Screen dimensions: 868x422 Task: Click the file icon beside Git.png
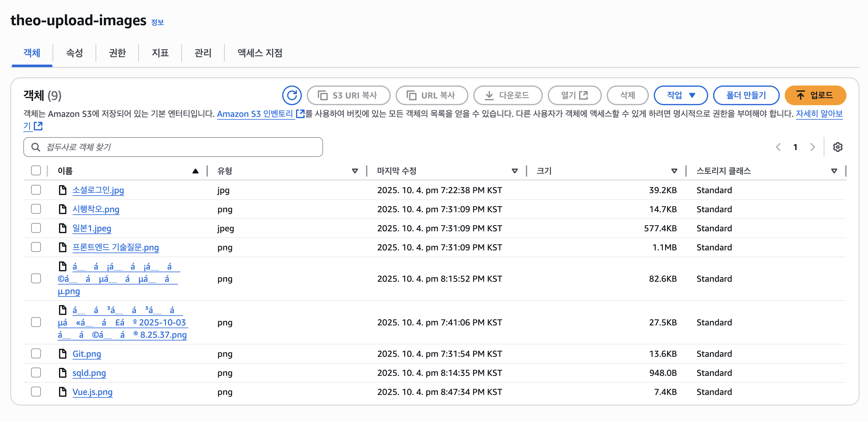click(62, 354)
